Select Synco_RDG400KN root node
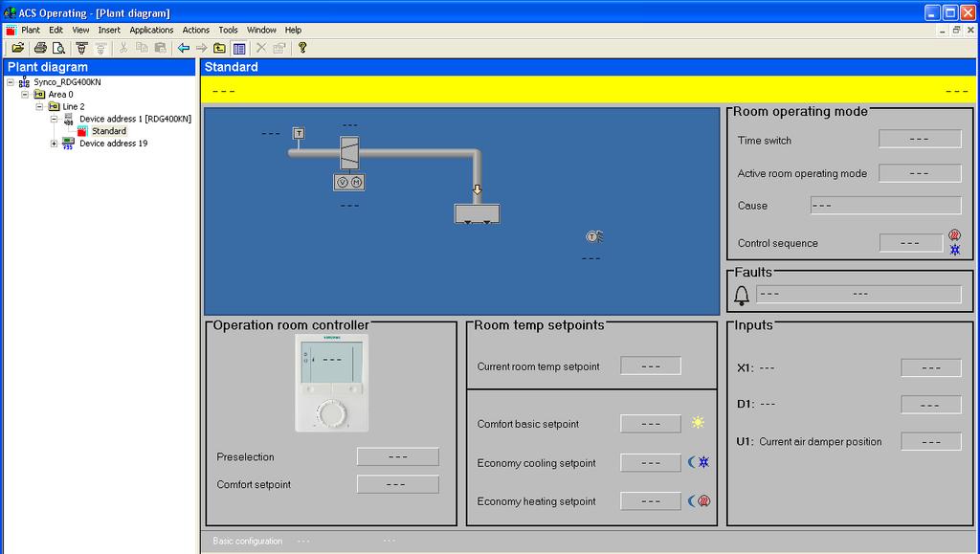The height and width of the screenshot is (554, 980). pyautogui.click(x=67, y=82)
